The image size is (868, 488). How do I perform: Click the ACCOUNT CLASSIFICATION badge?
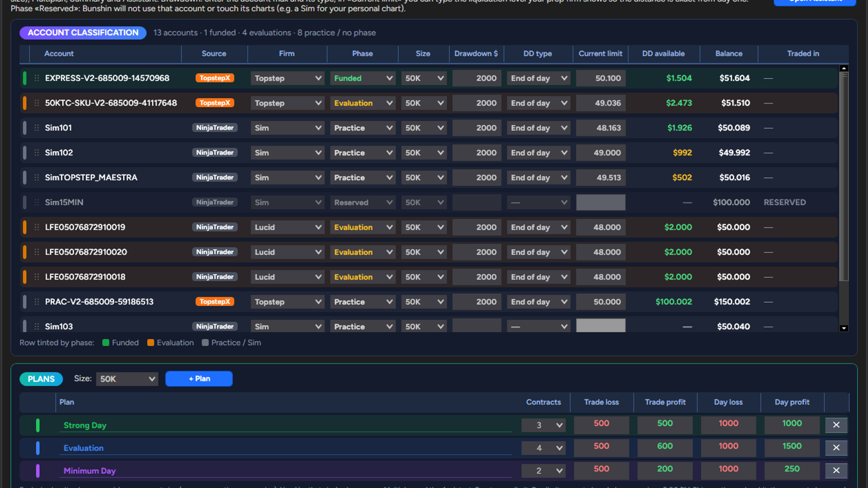(83, 33)
